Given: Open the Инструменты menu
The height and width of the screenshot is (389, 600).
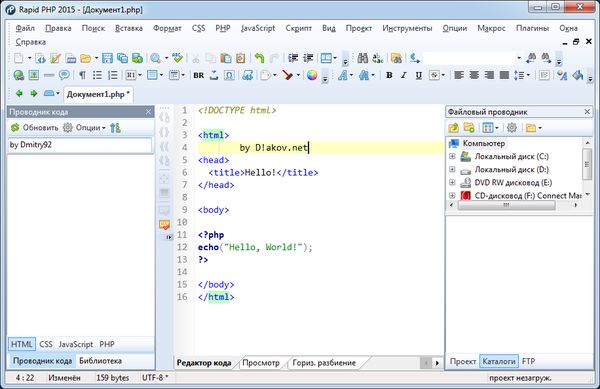Looking at the screenshot, I should coord(407,28).
